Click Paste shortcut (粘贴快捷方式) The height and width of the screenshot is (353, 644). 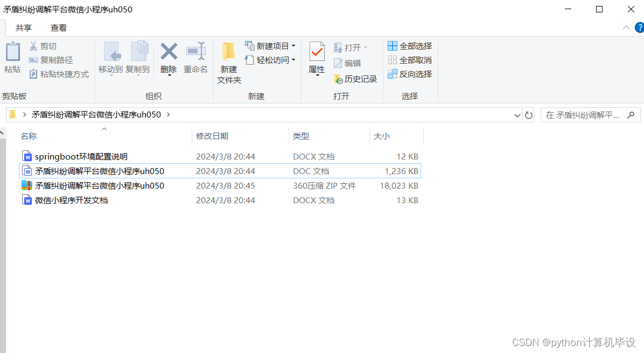[59, 74]
